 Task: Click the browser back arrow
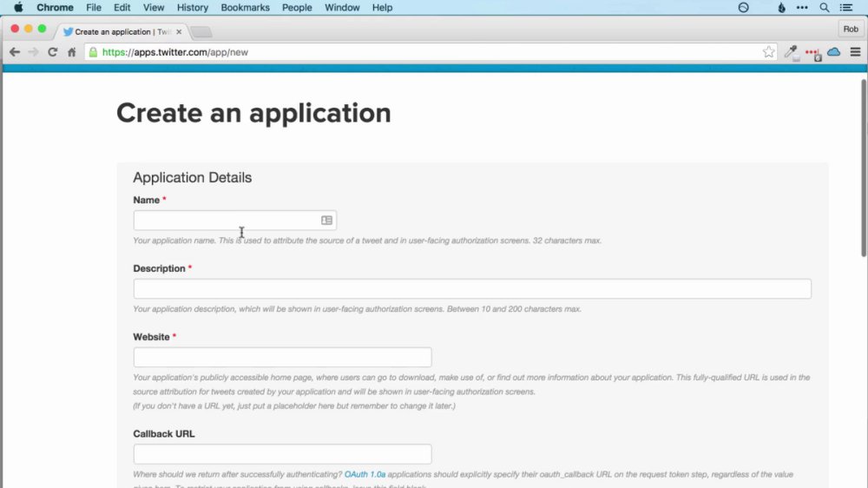tap(15, 52)
